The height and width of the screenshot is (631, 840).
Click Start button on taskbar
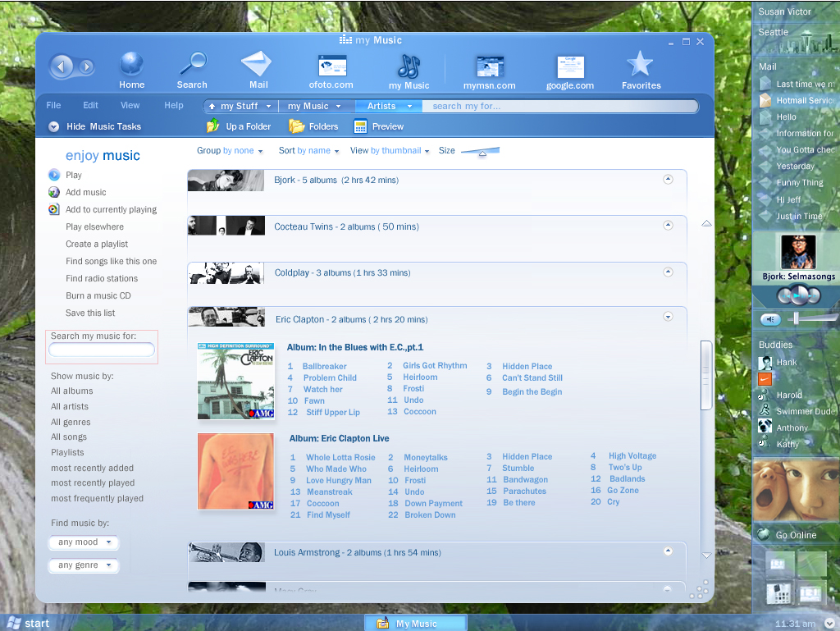click(x=28, y=623)
